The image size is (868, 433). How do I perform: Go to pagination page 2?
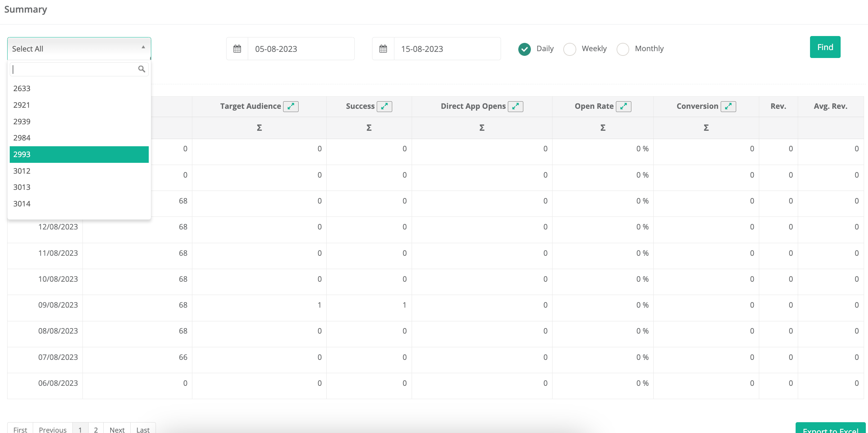point(96,429)
